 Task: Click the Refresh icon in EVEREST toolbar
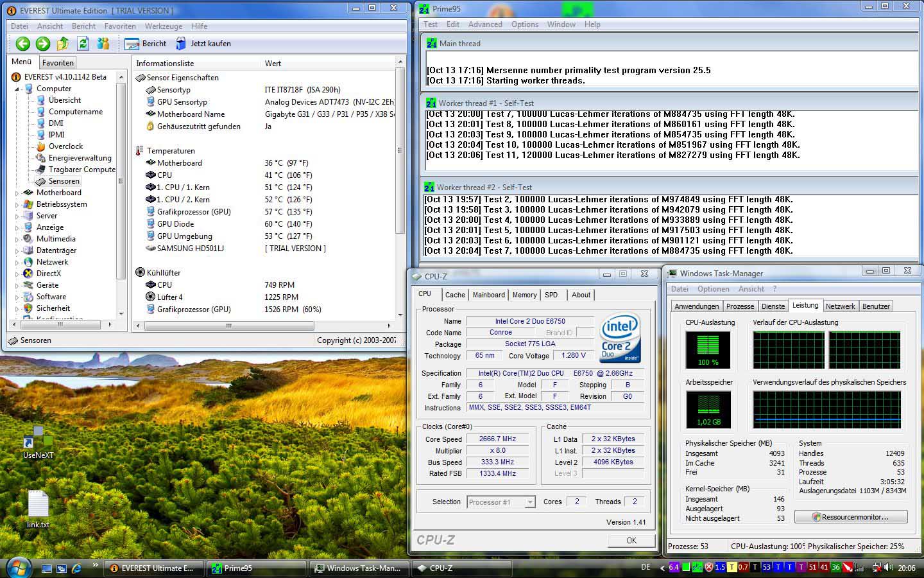point(83,44)
